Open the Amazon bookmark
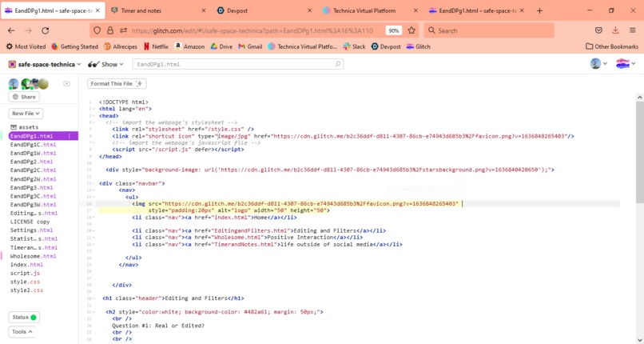 tap(189, 46)
